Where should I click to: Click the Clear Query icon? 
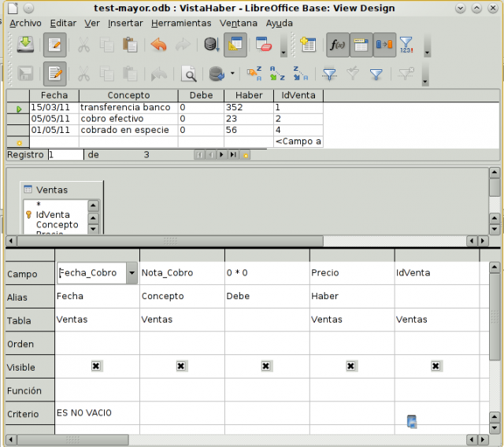pyautogui.click(x=264, y=45)
